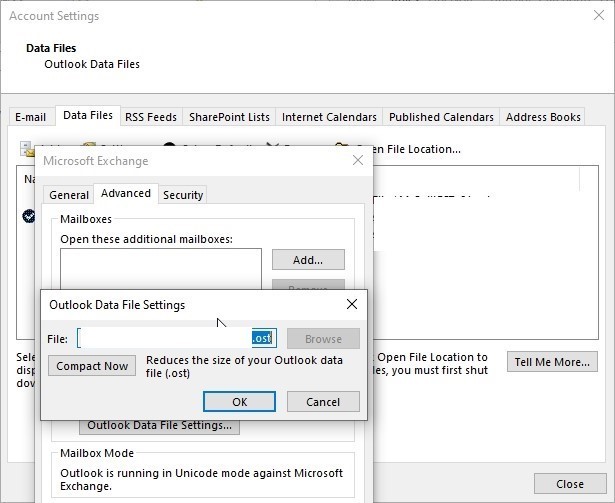The height and width of the screenshot is (503, 615).
Task: Confirm with the OK button
Action: (x=239, y=402)
